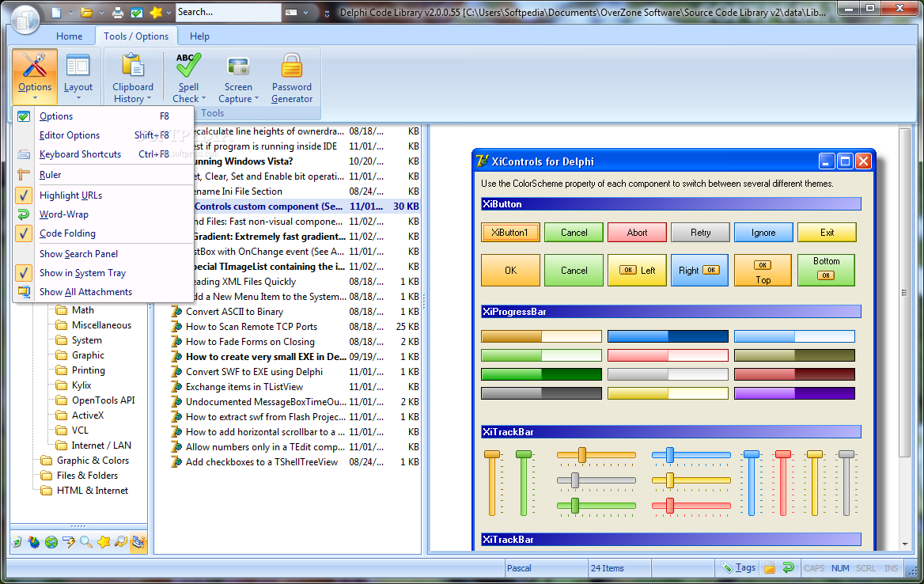The image size is (924, 584).
Task: Click the preview pane vertical scrollbar thumb
Action: click(x=904, y=293)
